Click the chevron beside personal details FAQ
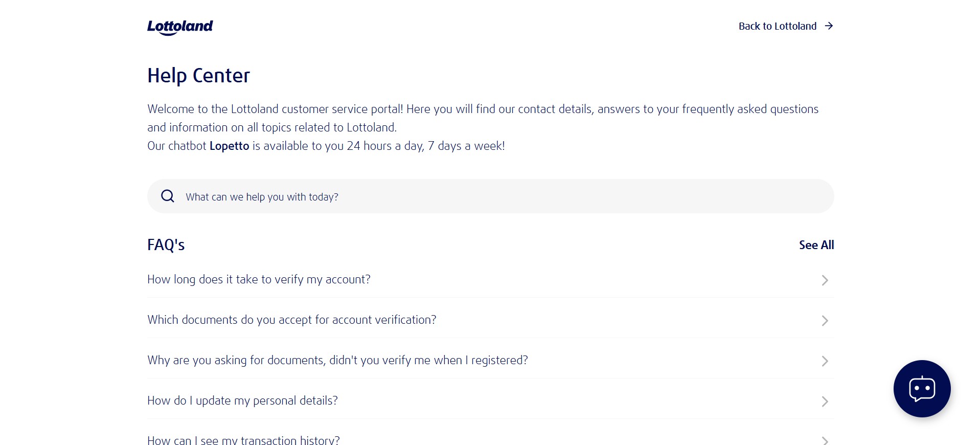Viewport: 980px width, 445px height. click(x=825, y=402)
